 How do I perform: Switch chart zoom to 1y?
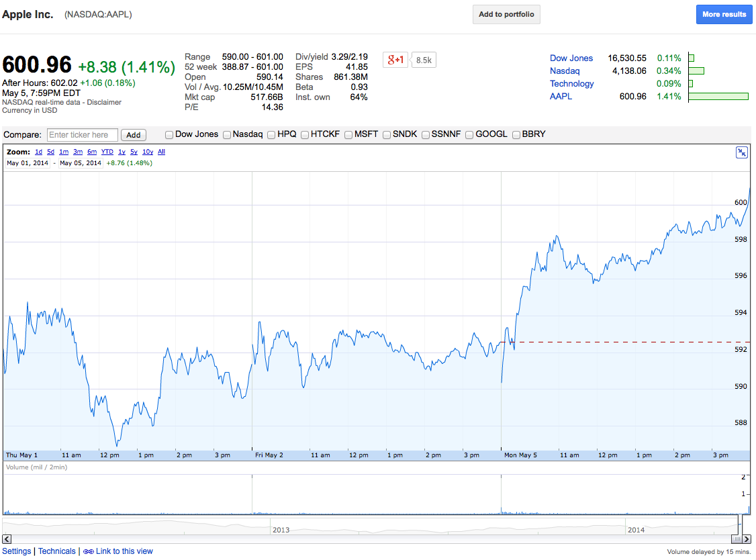point(122,152)
